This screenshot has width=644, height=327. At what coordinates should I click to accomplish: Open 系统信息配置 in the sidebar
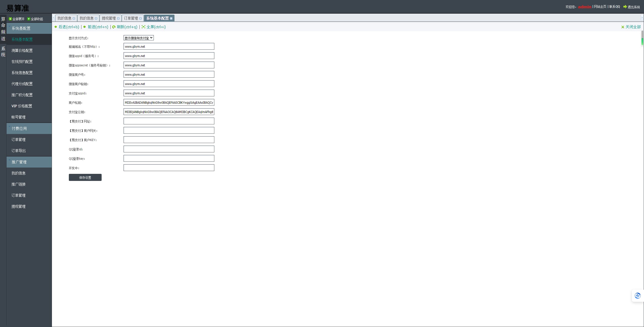click(x=29, y=73)
